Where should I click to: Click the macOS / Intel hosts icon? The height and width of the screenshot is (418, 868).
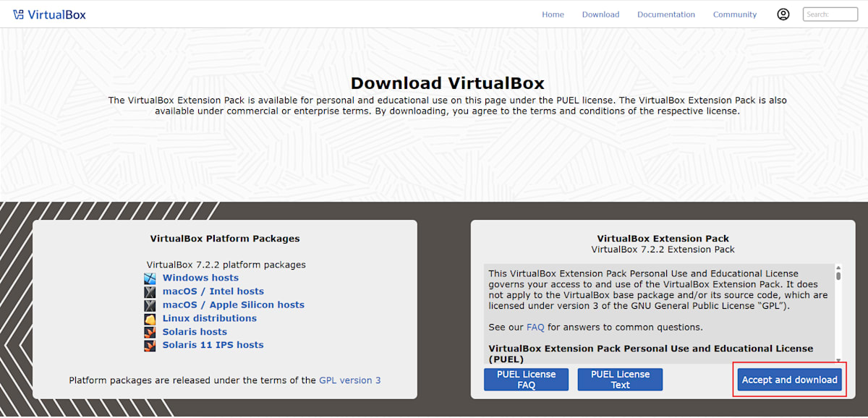pos(150,291)
